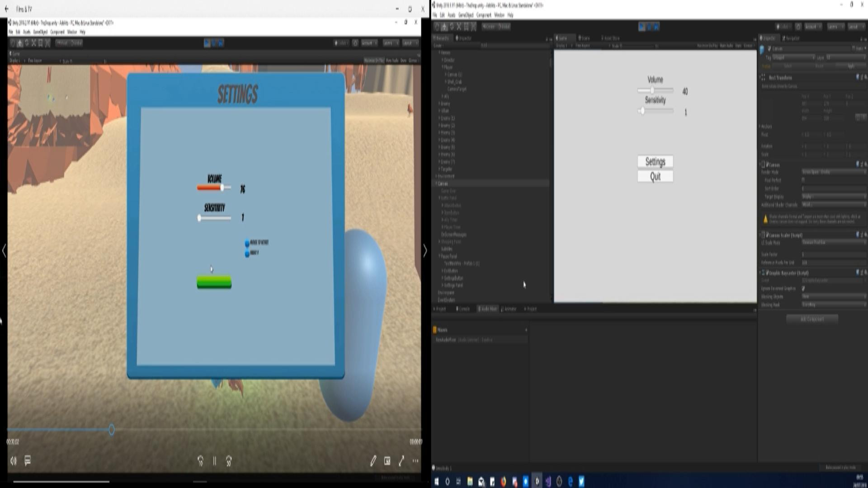Toggle the Graphic Raycaster component enabled checkbox

[x=768, y=273]
